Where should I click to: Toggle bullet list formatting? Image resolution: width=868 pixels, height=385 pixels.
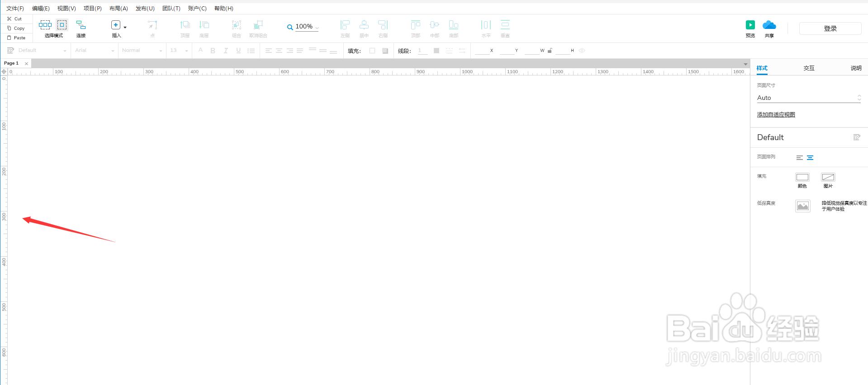(x=251, y=51)
